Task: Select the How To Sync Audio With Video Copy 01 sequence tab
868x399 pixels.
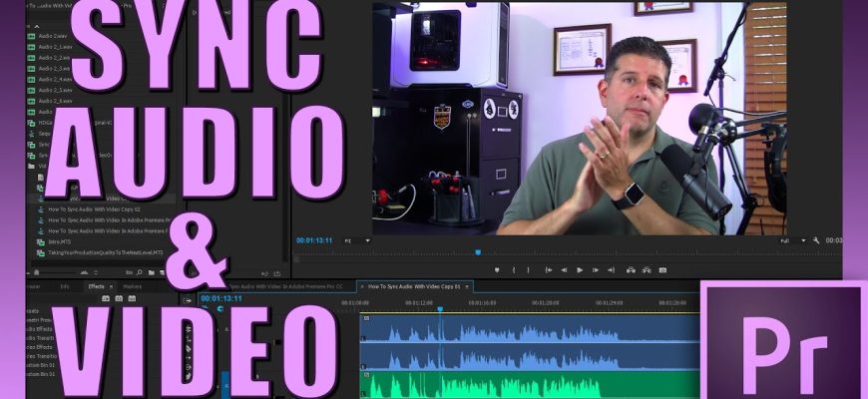Action: 412,286
